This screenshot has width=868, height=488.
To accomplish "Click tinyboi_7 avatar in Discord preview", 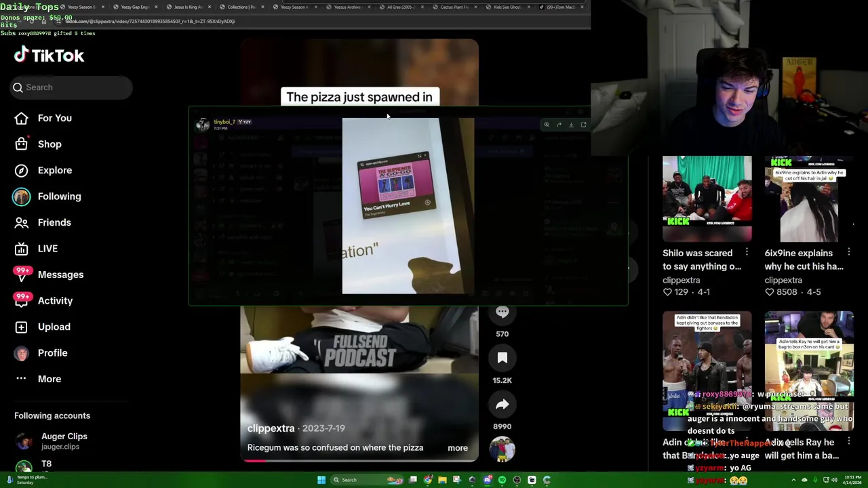I will (202, 125).
